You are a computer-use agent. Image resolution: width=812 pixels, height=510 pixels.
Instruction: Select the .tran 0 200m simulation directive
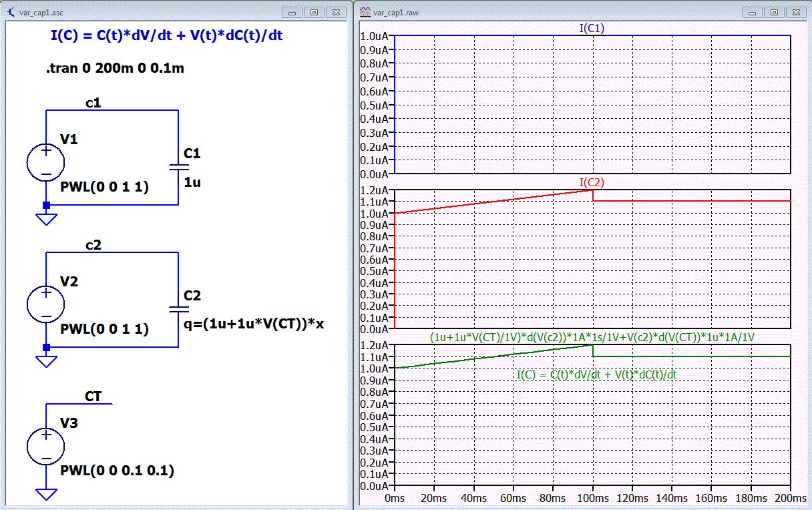(115, 68)
